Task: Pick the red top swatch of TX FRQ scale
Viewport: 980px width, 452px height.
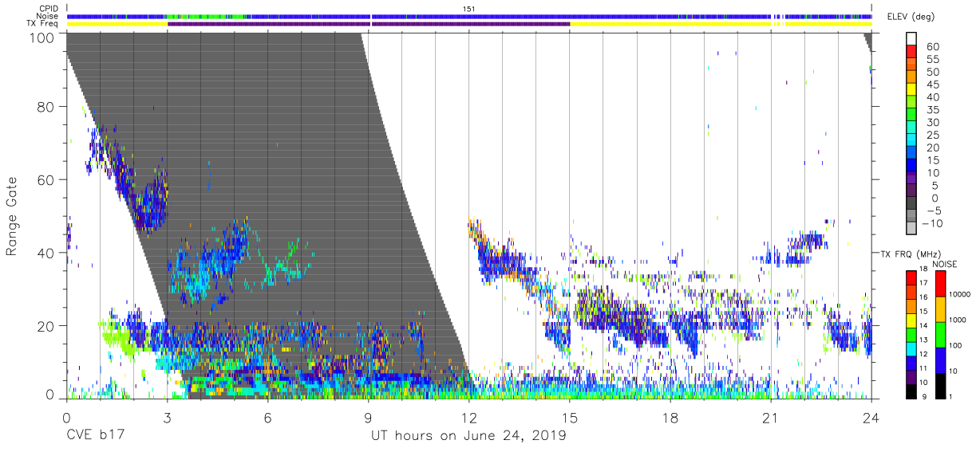Action: tap(911, 277)
